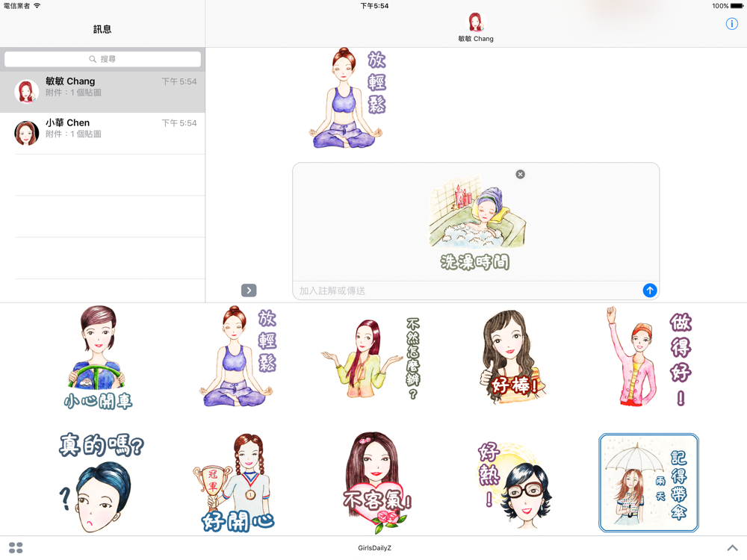Screen dimensions: 747x560
Task: Click the 下午5:54 status bar clock
Action: (x=374, y=6)
